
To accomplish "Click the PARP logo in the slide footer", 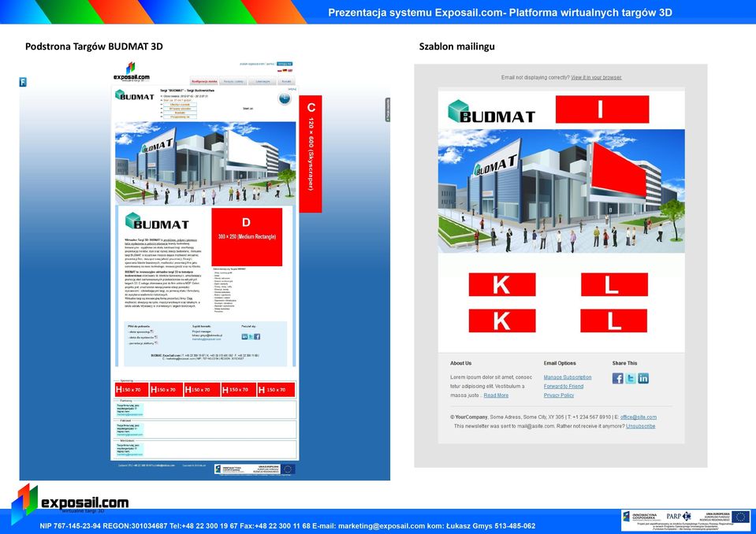I will 679,516.
